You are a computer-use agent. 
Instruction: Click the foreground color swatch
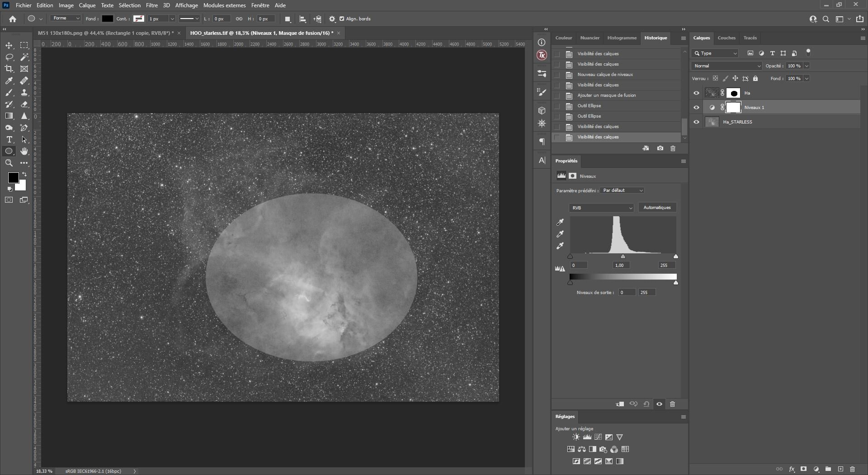[13, 178]
